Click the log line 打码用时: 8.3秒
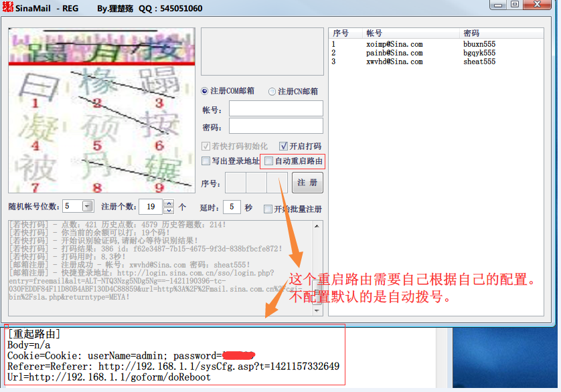 [x=68, y=256]
